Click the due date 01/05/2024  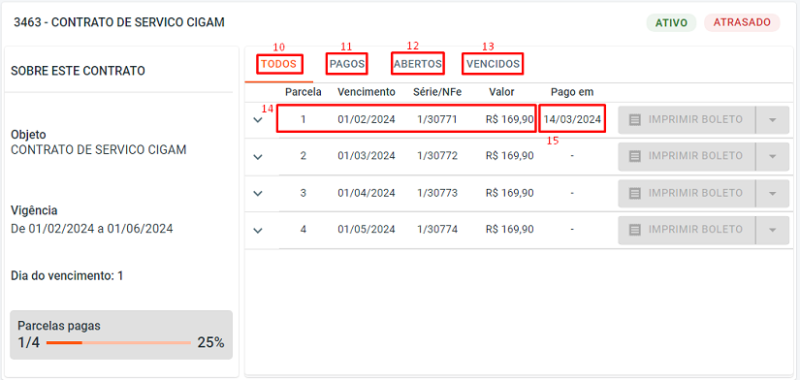coord(366,230)
